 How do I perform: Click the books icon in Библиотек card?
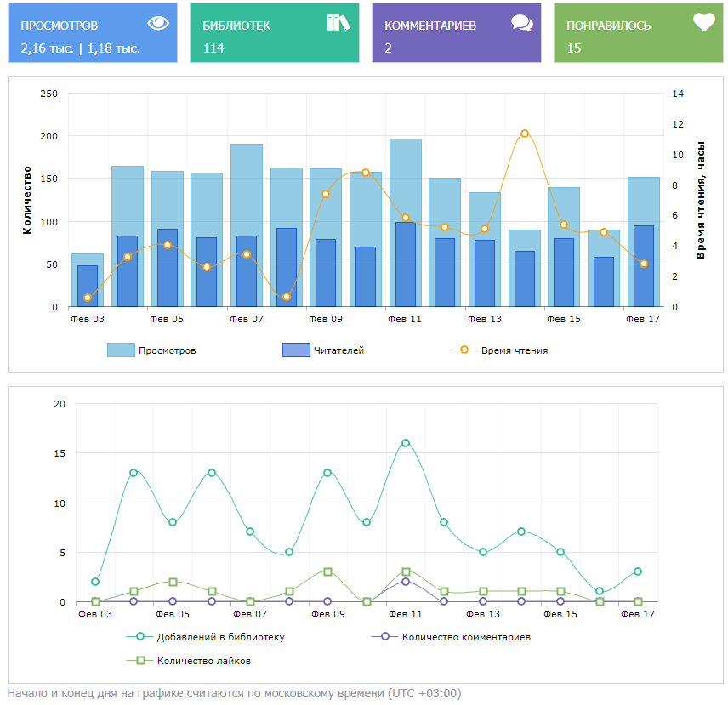click(x=338, y=22)
